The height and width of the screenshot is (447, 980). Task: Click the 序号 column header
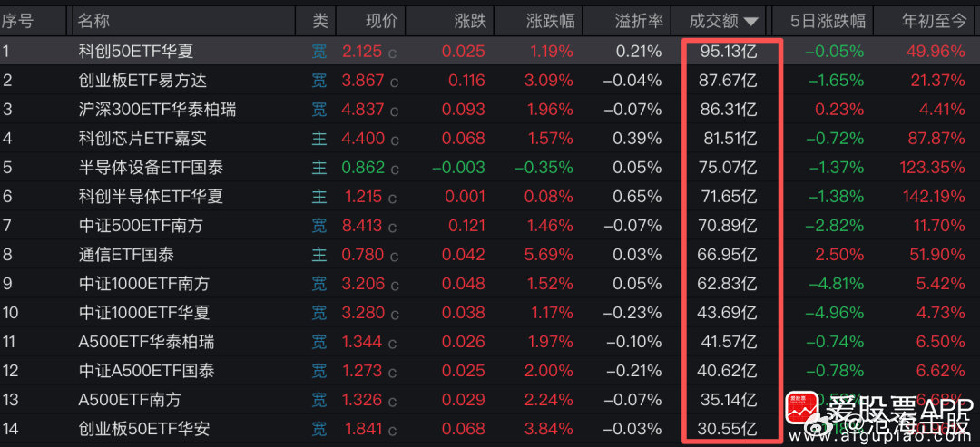17,21
